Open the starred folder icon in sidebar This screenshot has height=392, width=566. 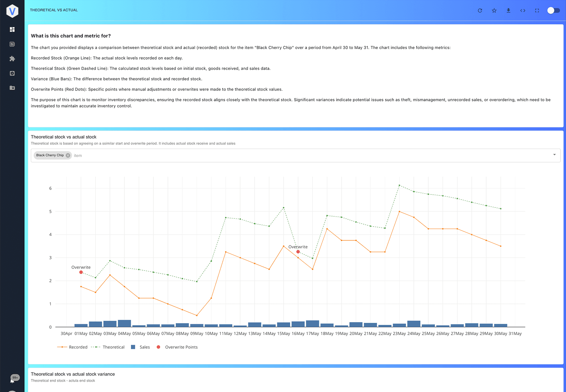point(12,88)
